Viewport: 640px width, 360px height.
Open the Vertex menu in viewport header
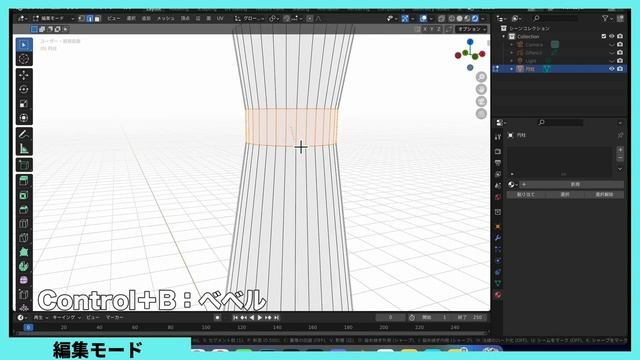pos(185,18)
